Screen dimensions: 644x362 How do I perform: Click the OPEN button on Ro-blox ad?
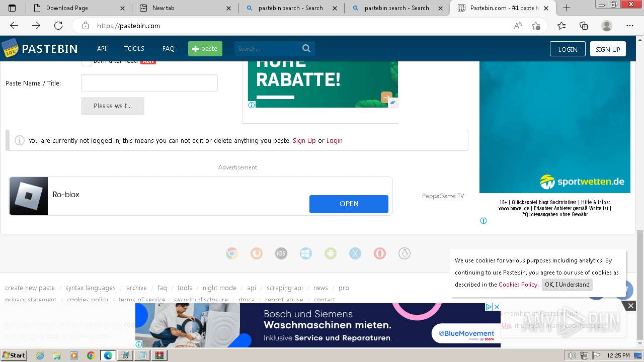pyautogui.click(x=349, y=204)
